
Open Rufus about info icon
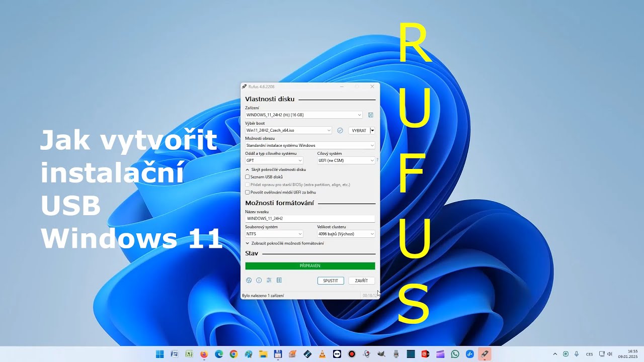pyautogui.click(x=259, y=281)
